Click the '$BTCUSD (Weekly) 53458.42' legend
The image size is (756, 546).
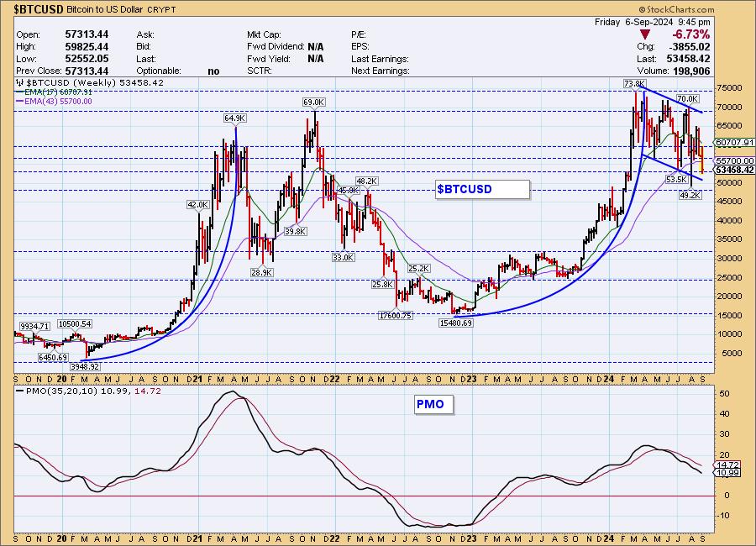pyautogui.click(x=90, y=83)
